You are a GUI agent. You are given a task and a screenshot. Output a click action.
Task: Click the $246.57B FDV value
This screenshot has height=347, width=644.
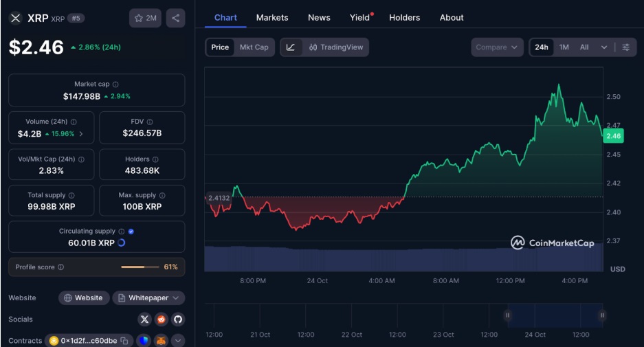click(x=142, y=133)
